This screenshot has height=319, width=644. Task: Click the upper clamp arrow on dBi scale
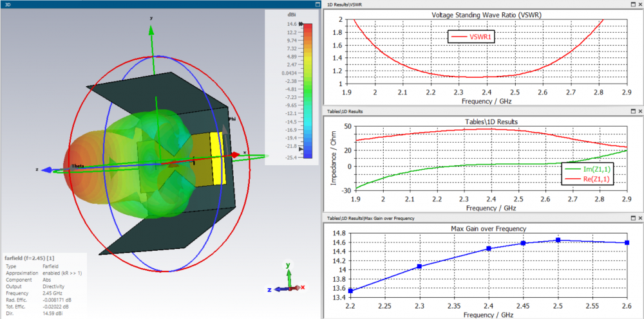pyautogui.click(x=301, y=24)
